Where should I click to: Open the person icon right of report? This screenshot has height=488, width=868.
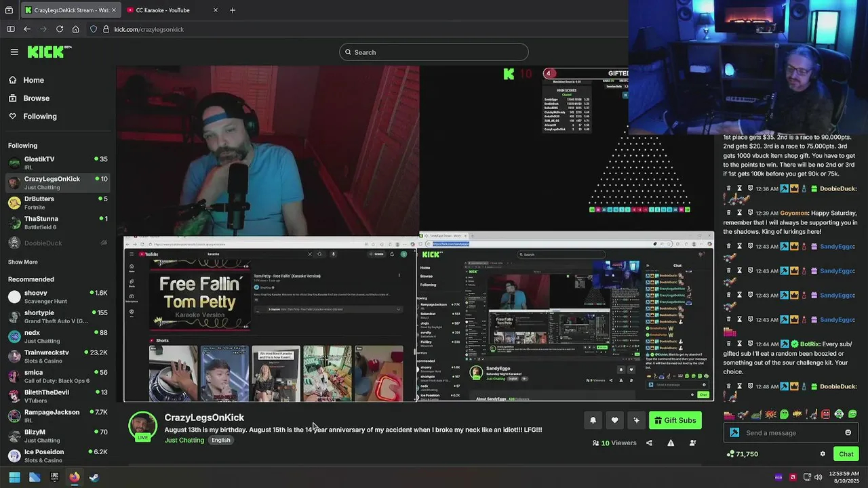(x=692, y=443)
